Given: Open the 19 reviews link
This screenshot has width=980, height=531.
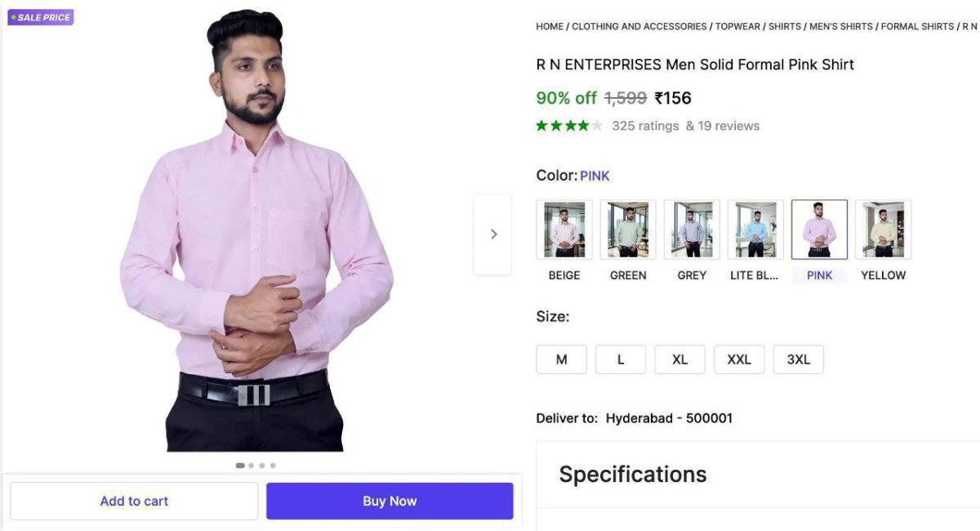Looking at the screenshot, I should (723, 126).
